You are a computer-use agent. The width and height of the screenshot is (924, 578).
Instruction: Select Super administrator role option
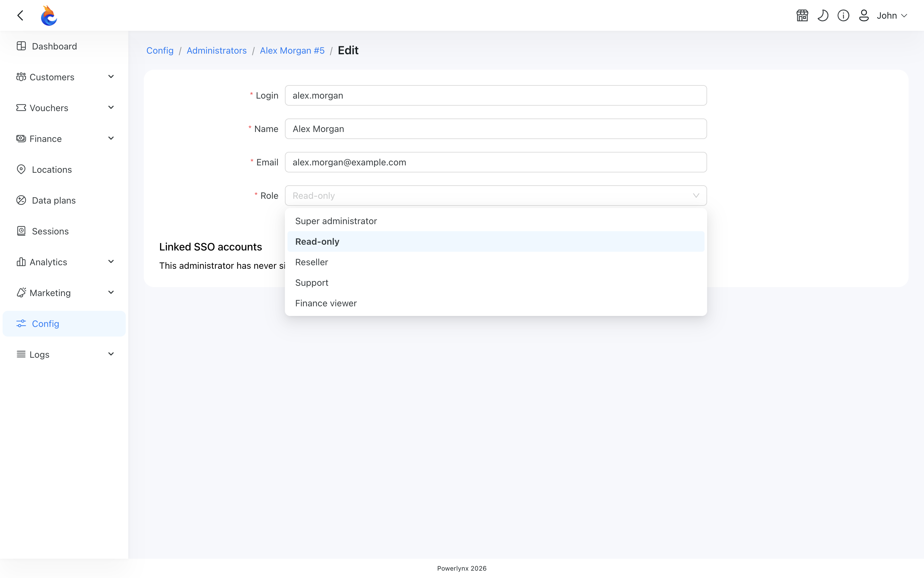[496, 221]
